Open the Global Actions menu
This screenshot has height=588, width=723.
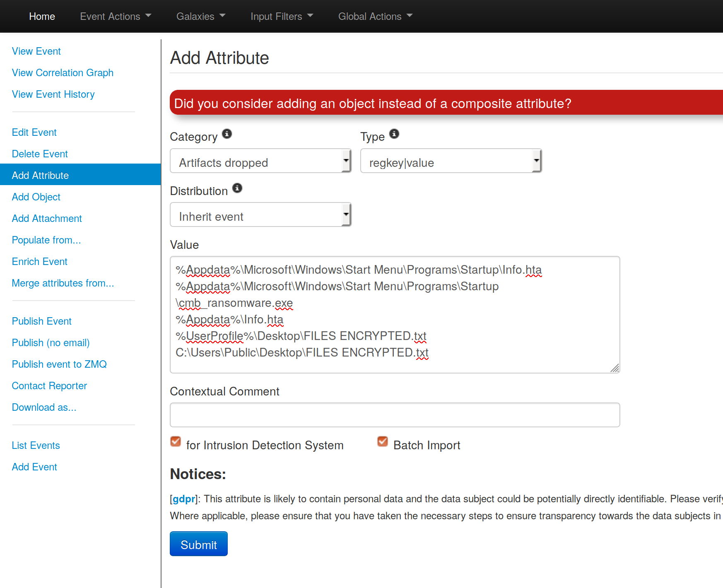(375, 17)
